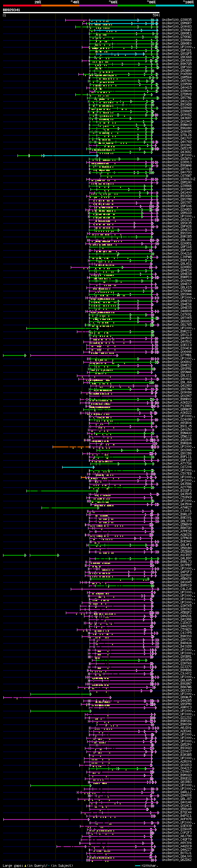
Task: Select hit label UniRef100_B9RPC0
Action: pyautogui.click(x=177, y=277)
